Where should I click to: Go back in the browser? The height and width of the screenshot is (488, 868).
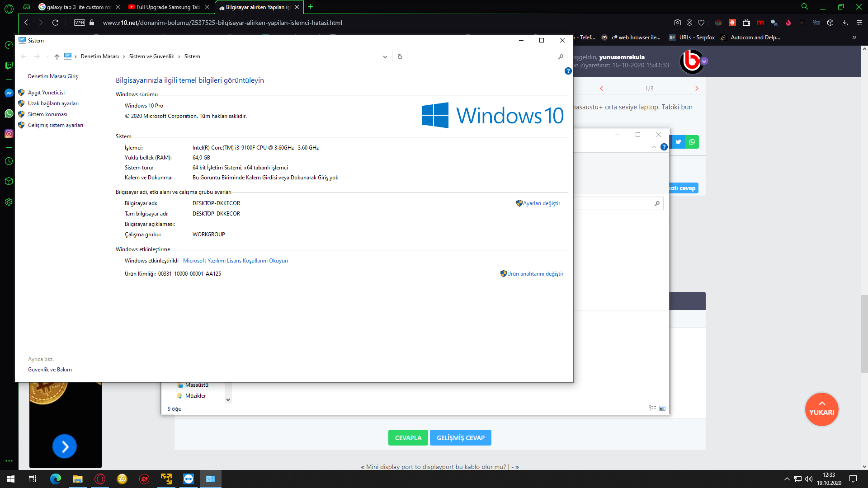pos(26,23)
